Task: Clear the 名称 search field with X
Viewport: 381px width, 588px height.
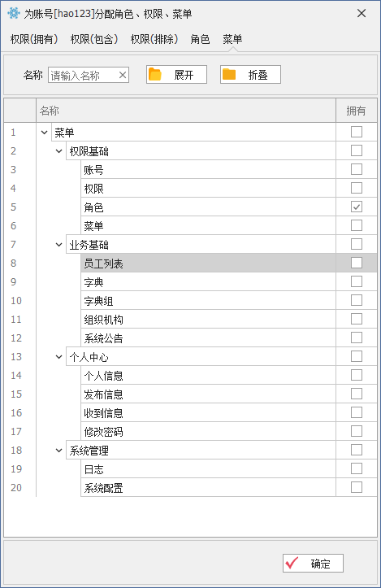Action: [123, 75]
